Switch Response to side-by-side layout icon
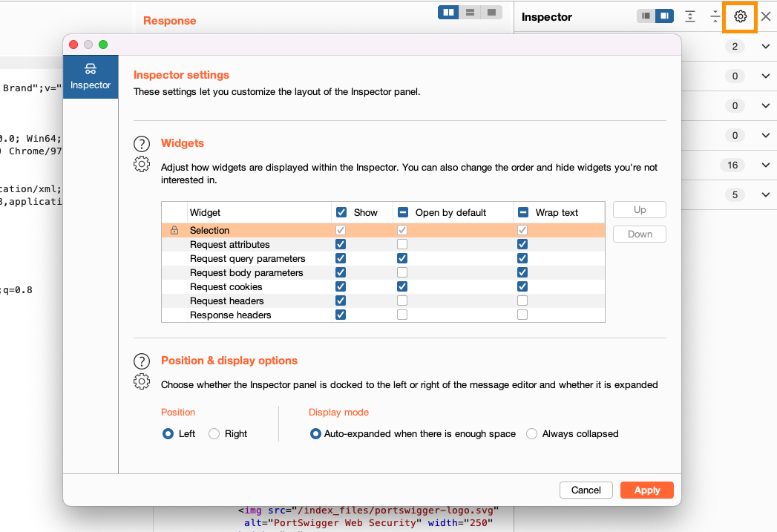Viewport: 777px width, 532px height. (x=448, y=13)
